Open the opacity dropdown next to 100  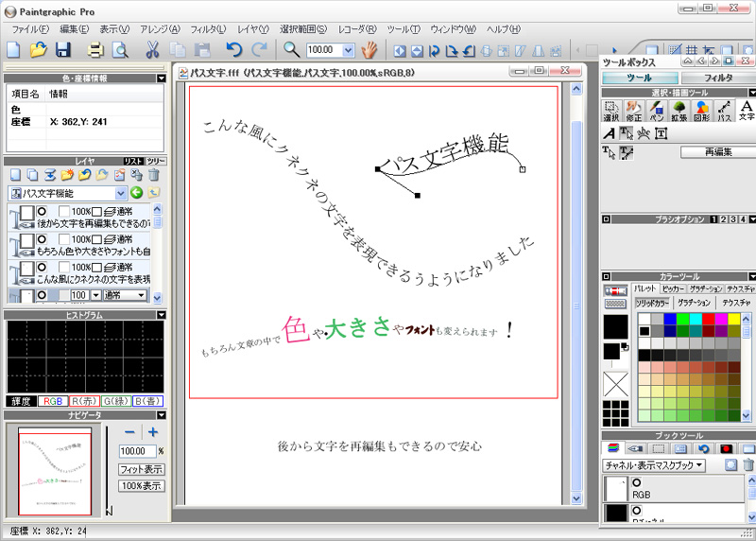point(95,295)
